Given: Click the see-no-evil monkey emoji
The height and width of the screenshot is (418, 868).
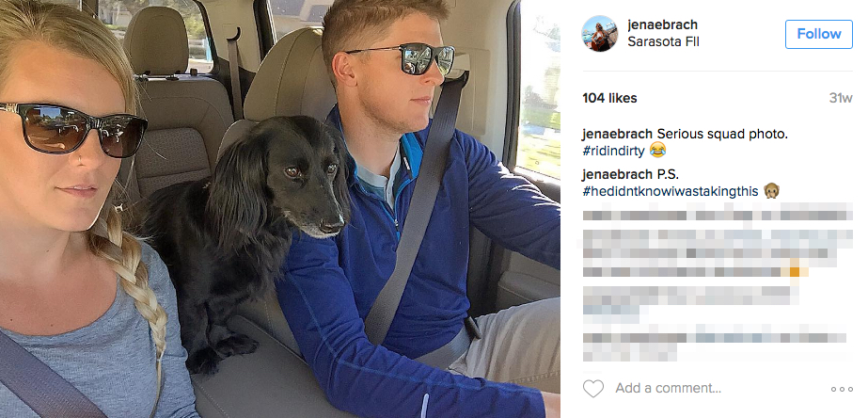Looking at the screenshot, I should click(771, 191).
